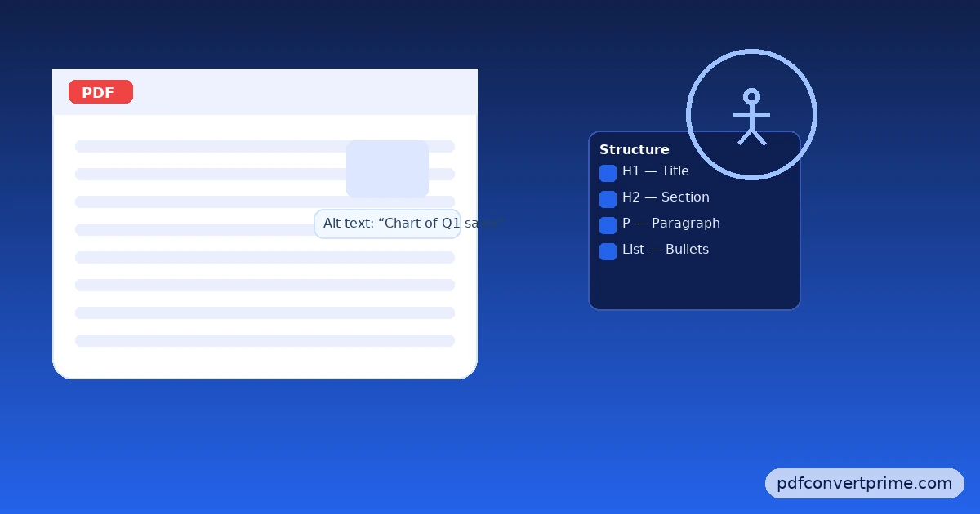Expand the Structure panel header
Viewport: 980px width, 514px height.
635,149
